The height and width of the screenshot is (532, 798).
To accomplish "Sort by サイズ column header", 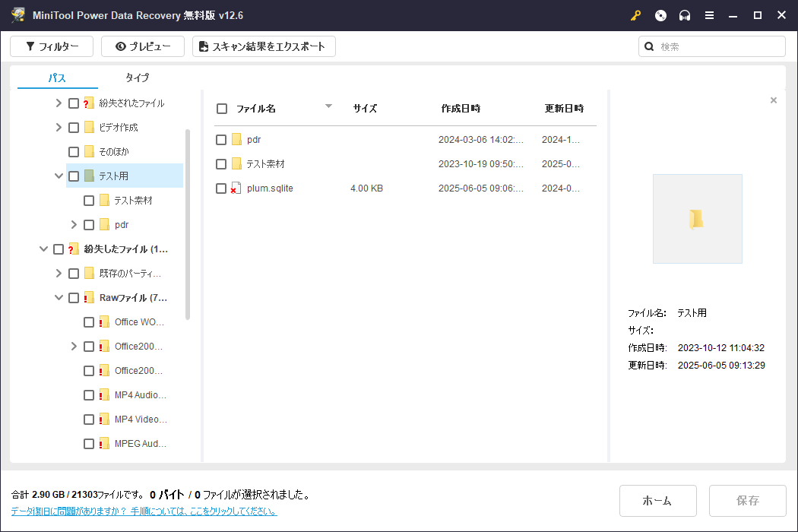I will coord(365,109).
